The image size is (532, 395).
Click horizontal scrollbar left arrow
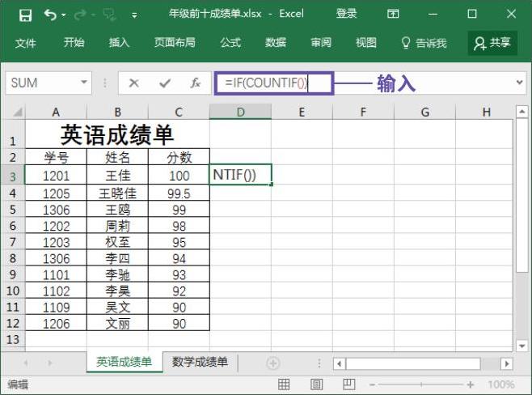tap(339, 363)
